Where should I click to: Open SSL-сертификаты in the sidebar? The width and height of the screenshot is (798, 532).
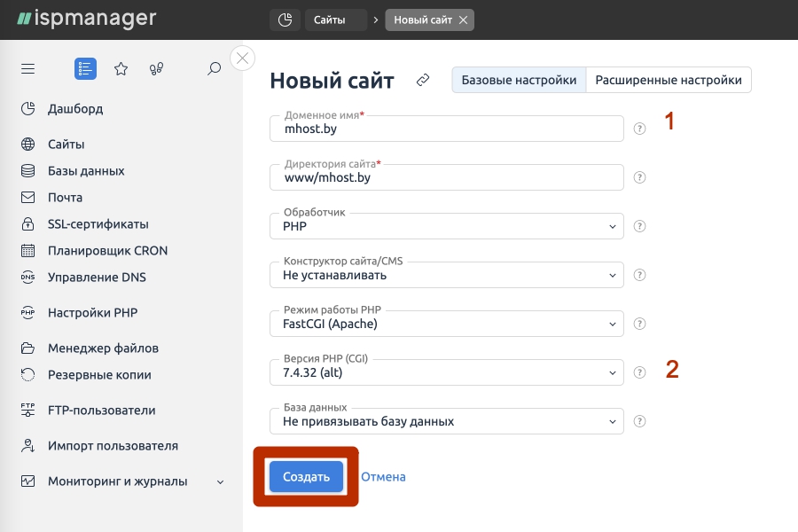(x=98, y=224)
